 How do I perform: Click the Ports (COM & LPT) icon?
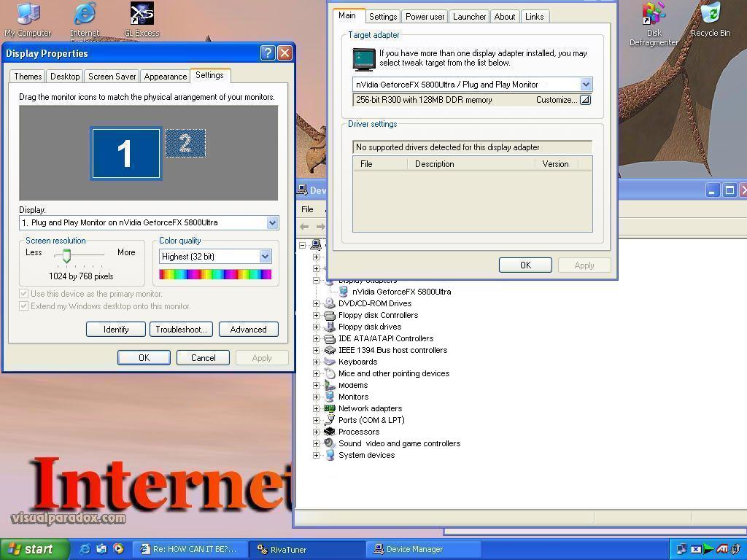329,420
